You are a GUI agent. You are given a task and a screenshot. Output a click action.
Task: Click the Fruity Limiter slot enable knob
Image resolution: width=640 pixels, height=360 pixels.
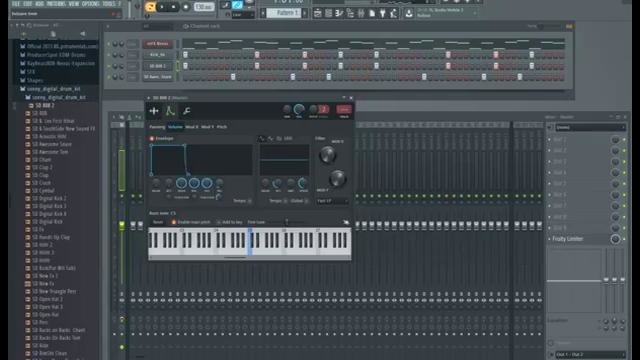point(615,239)
